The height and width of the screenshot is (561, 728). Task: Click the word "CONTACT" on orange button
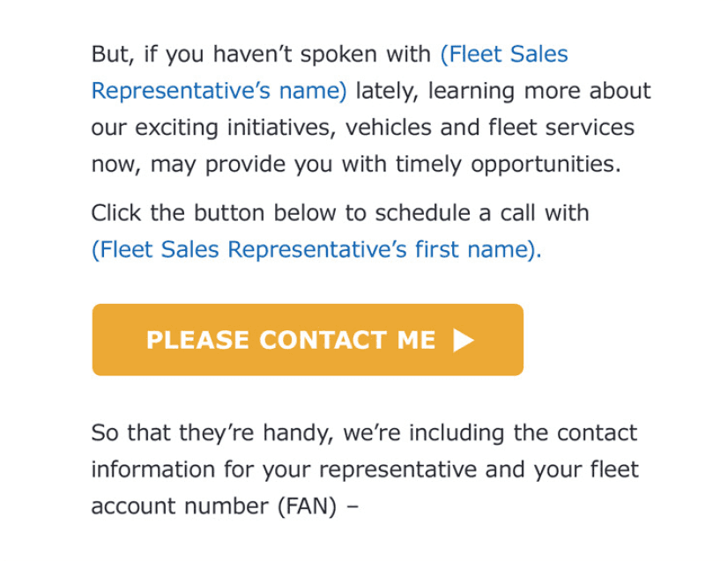[323, 340]
